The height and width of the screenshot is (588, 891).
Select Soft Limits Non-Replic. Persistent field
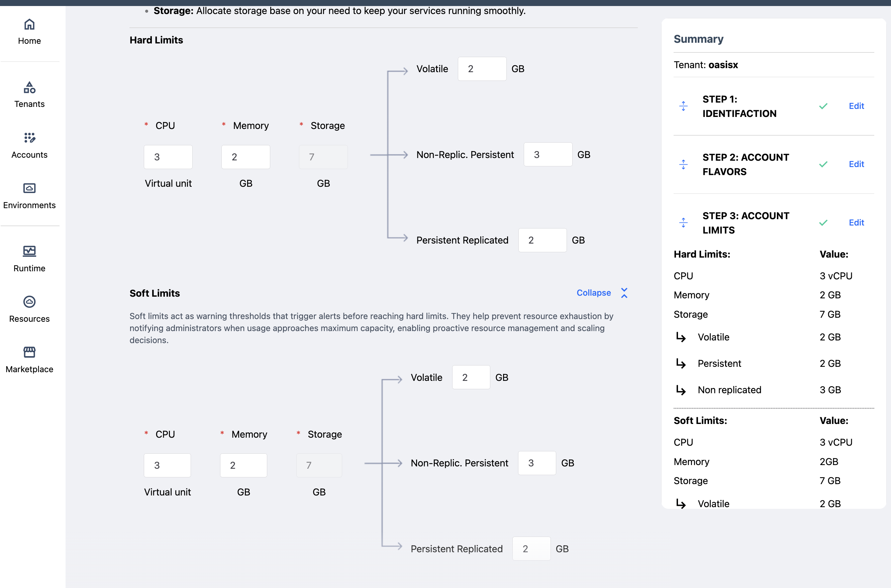(x=537, y=463)
